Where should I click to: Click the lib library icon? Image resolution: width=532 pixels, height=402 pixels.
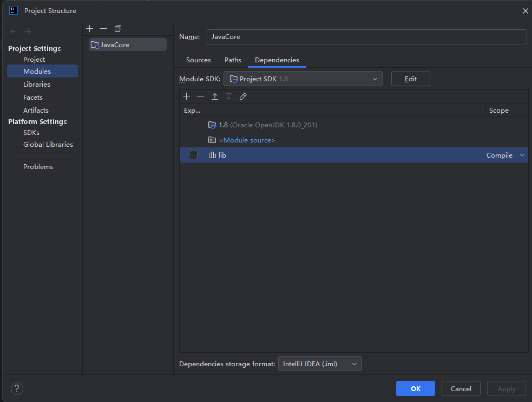(212, 155)
